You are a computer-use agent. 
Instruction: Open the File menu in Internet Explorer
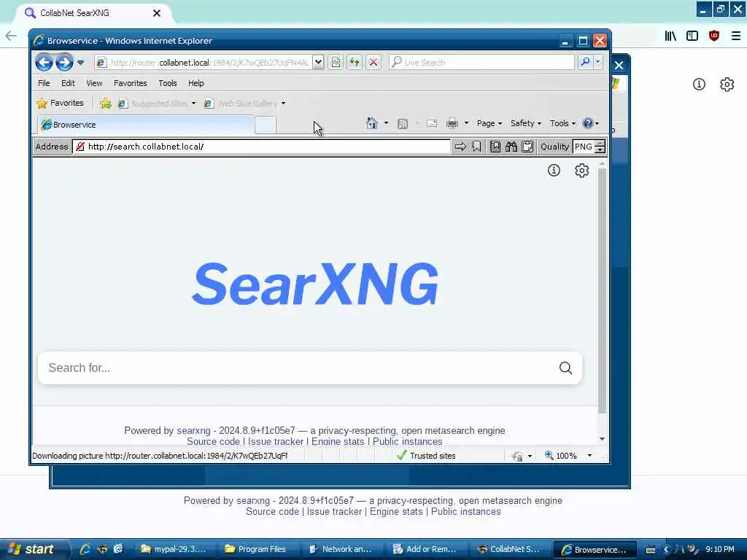pyautogui.click(x=44, y=83)
